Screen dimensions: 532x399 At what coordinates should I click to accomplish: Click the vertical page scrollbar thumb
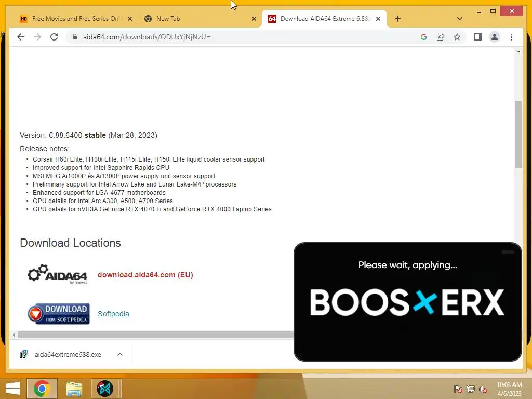(518, 135)
